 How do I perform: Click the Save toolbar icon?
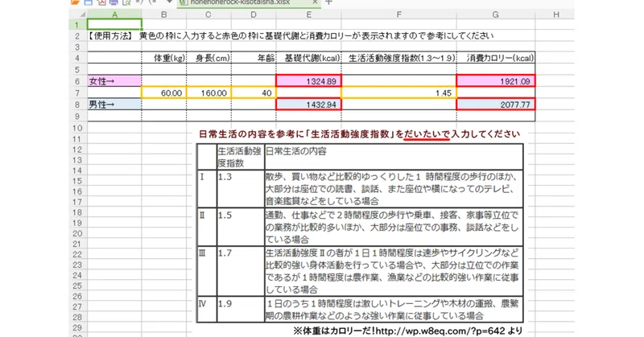coord(89,2)
